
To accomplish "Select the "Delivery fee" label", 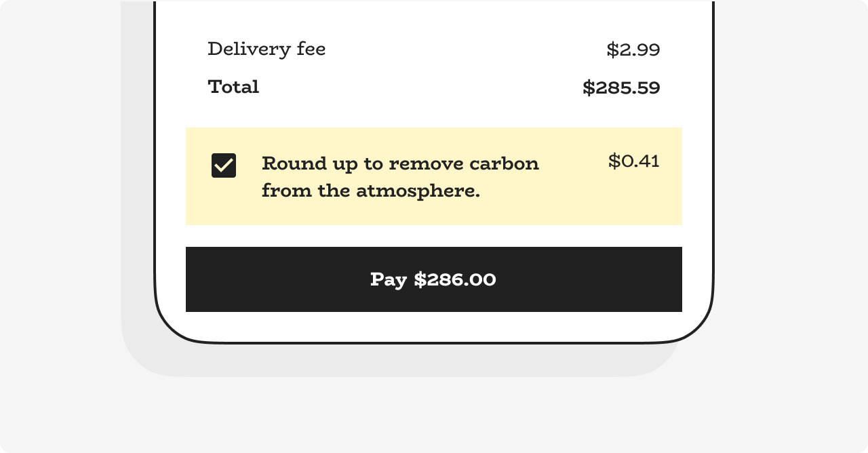I will 267,49.
